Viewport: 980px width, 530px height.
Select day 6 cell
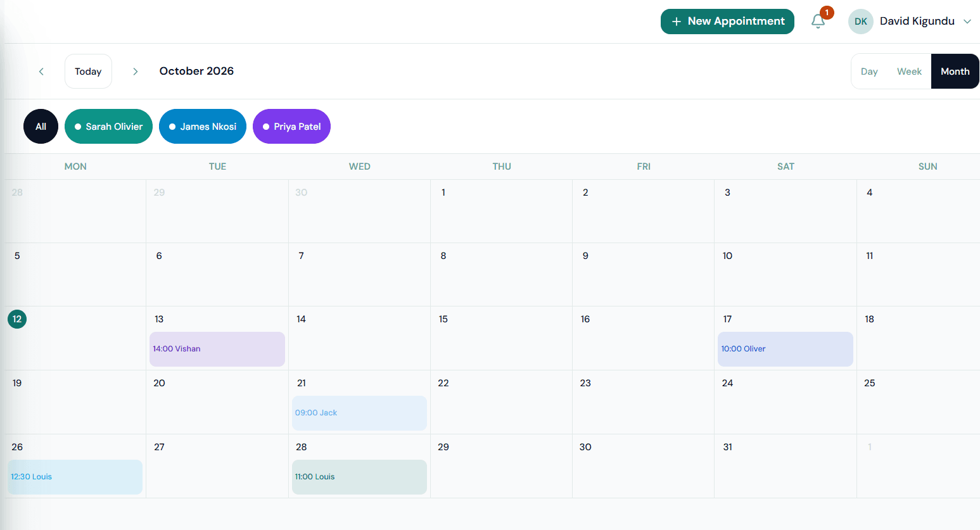[217, 275]
